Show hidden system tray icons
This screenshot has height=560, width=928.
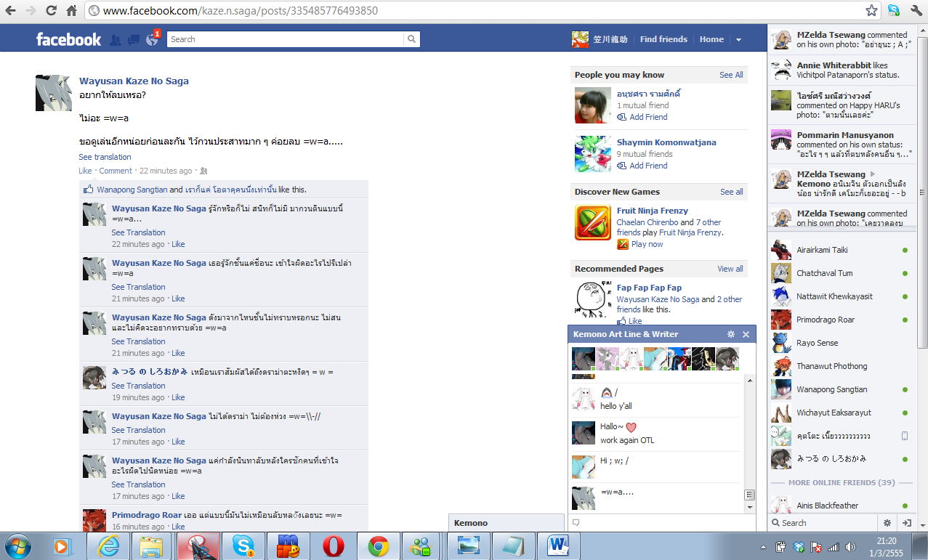(763, 547)
